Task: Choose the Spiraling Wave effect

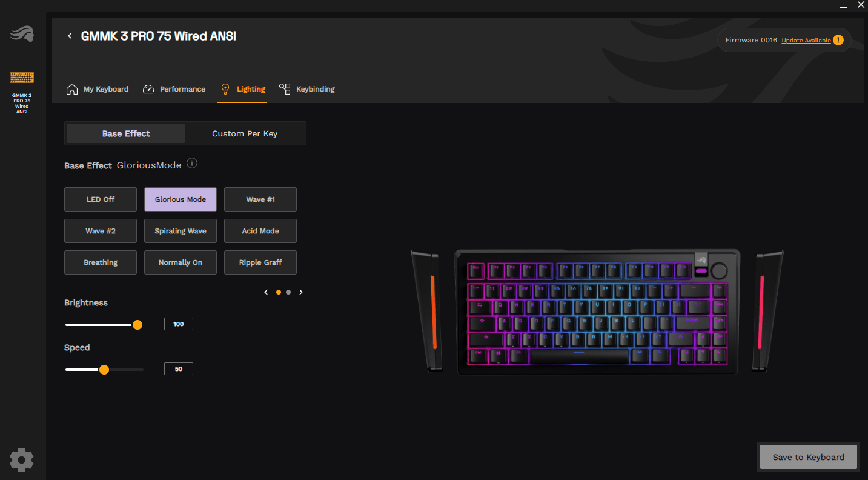Action: click(181, 231)
